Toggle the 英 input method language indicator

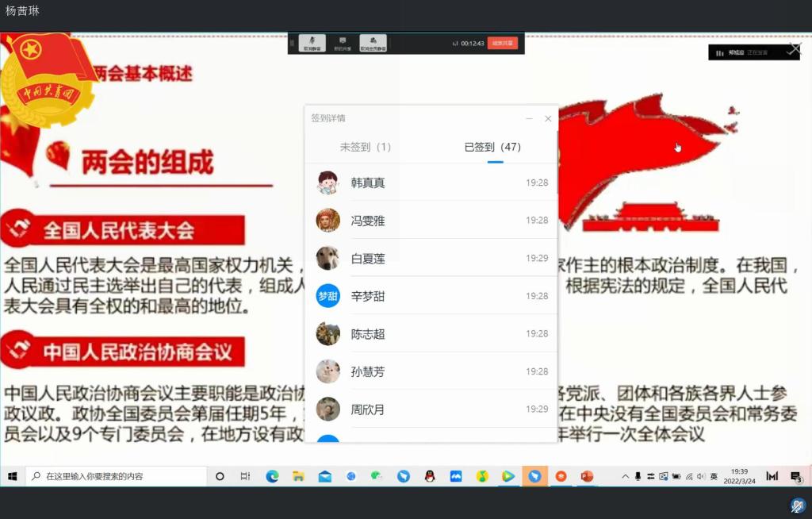point(714,476)
